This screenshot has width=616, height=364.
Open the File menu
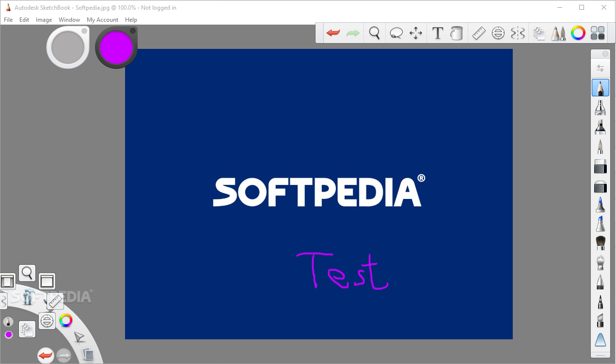pos(8,20)
